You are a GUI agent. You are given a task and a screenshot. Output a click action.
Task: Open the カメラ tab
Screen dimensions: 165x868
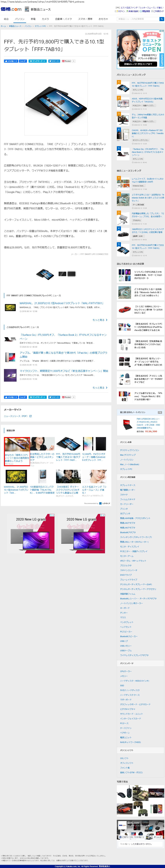point(45,19)
